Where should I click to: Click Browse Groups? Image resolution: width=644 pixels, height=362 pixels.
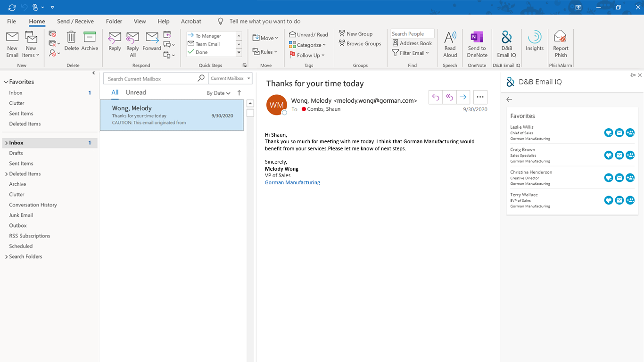360,43
